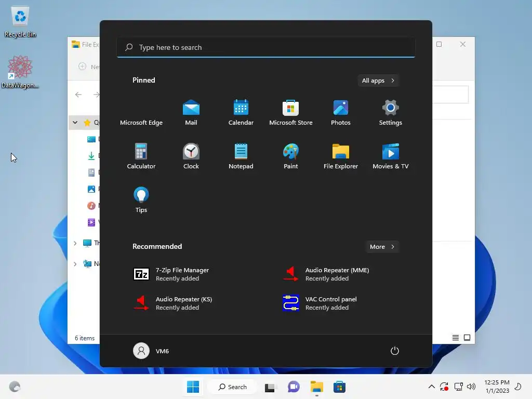The width and height of the screenshot is (532, 399).
Task: Launch Movies & TV app
Action: click(391, 156)
